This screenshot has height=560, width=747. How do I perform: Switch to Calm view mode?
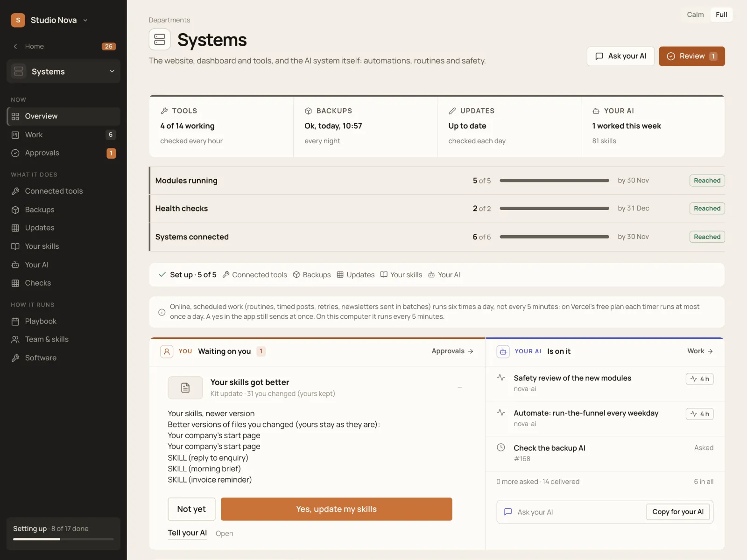pos(695,14)
